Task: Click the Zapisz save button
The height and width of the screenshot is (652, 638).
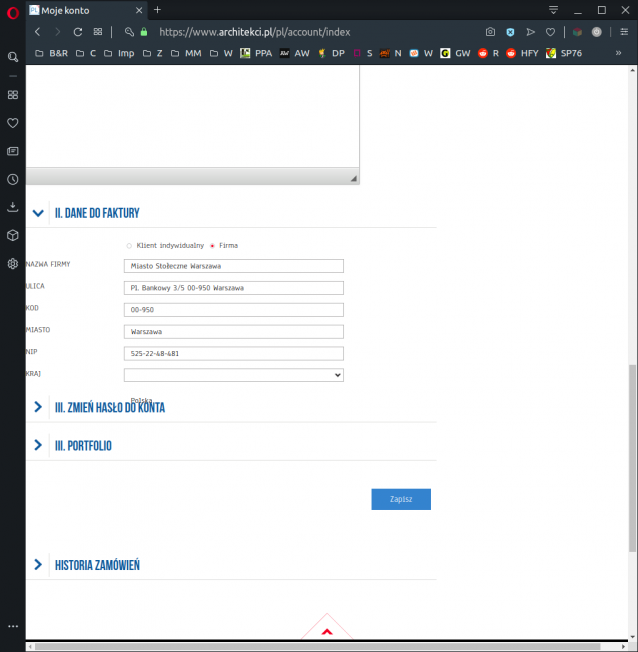Action: pyautogui.click(x=401, y=499)
